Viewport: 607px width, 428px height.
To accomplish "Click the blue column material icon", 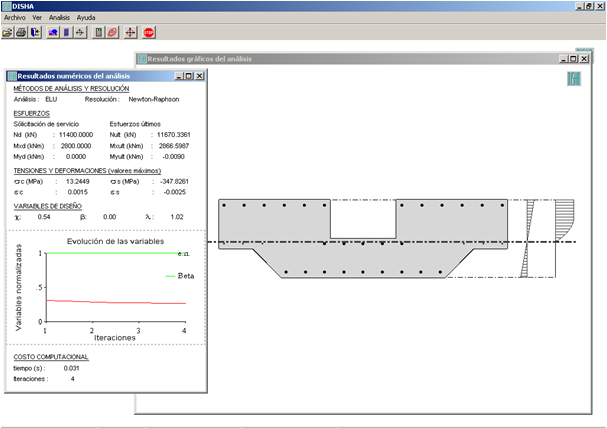I will (x=67, y=33).
